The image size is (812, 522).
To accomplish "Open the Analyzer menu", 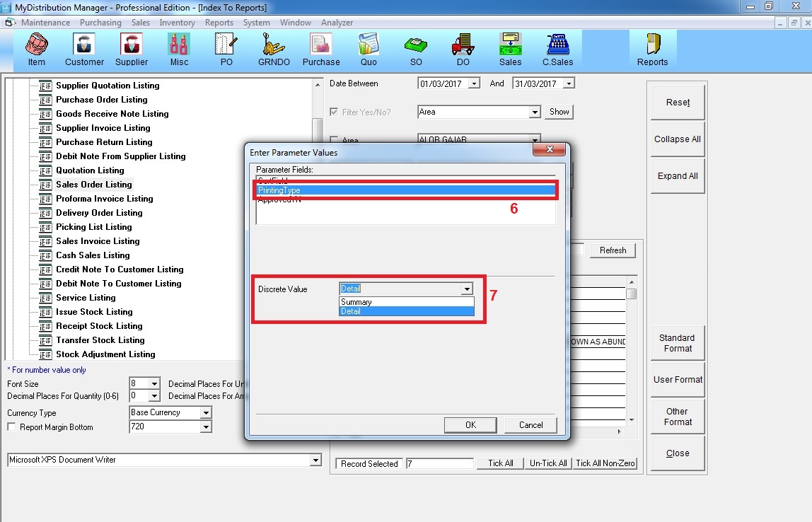I will click(x=337, y=23).
